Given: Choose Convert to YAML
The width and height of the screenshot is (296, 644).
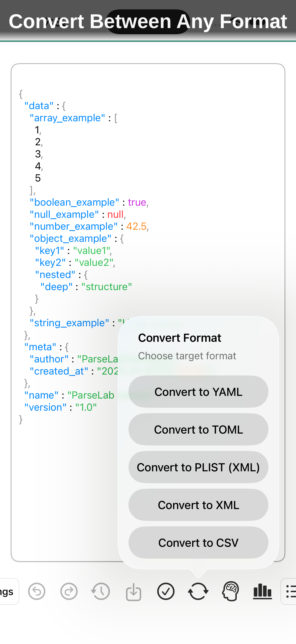Looking at the screenshot, I should coord(198,392).
